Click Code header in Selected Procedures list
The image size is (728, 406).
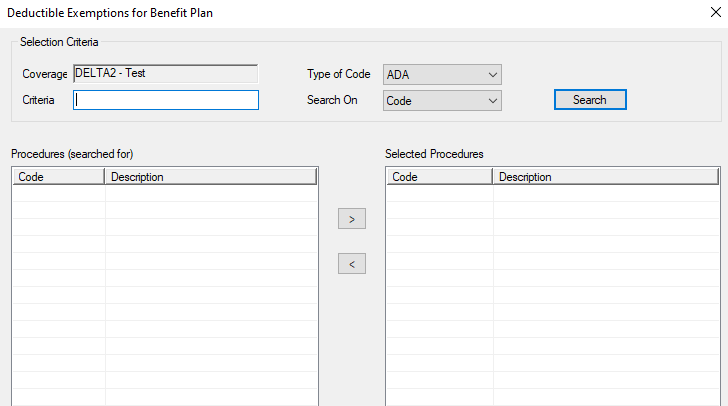coord(439,177)
